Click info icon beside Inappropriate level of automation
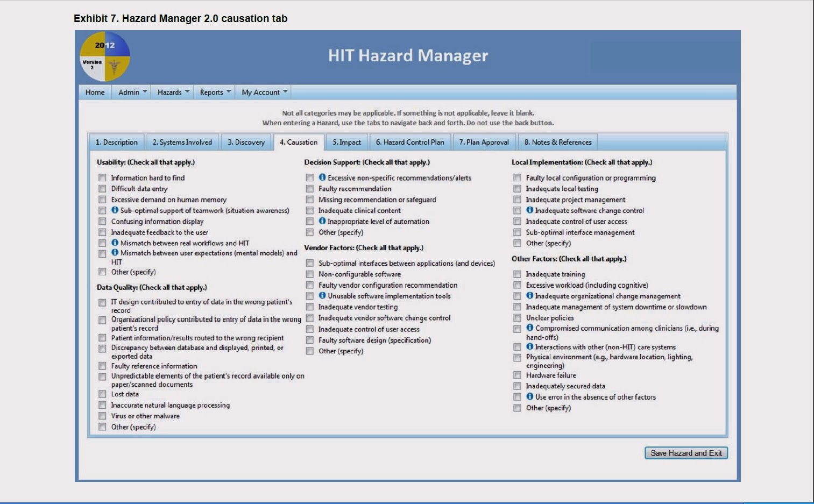The height and width of the screenshot is (504, 814). coord(322,221)
